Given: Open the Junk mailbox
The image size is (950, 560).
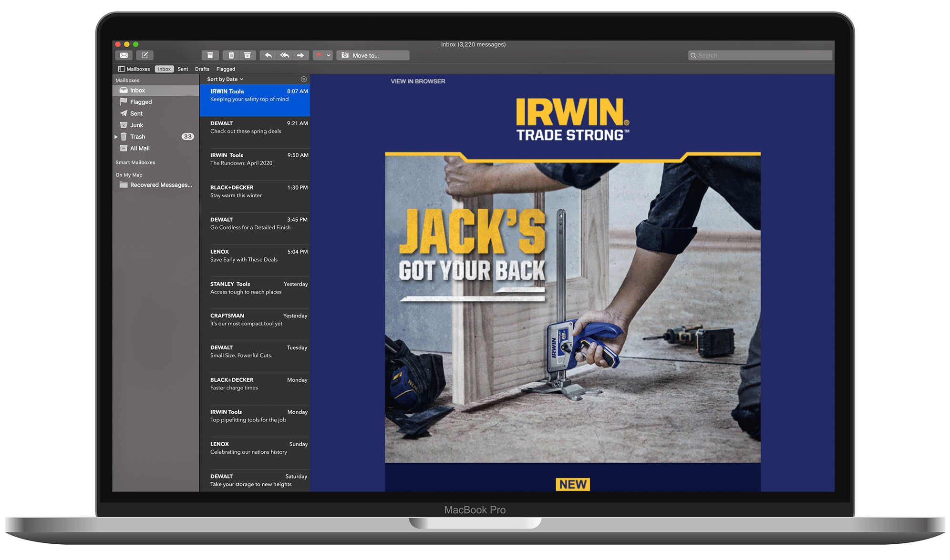Looking at the screenshot, I should coord(155,125).
